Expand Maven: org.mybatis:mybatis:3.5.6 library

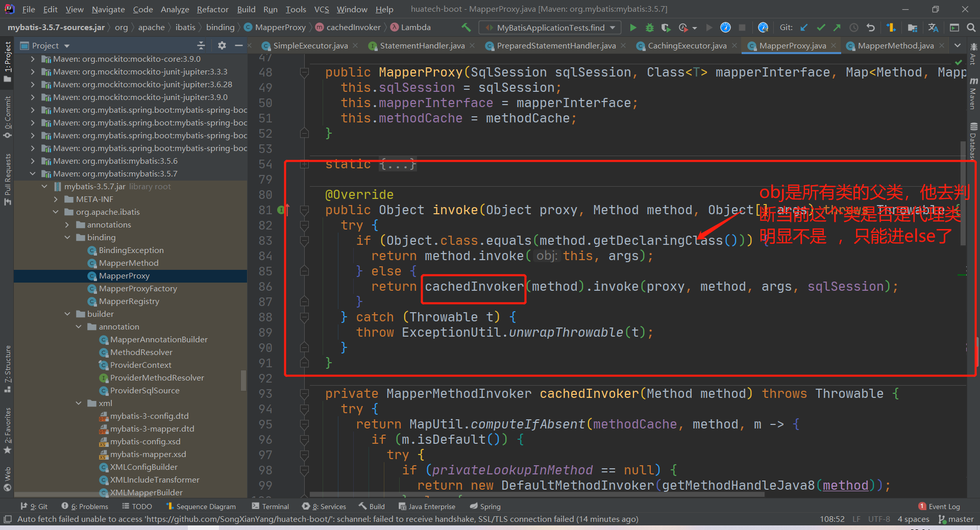pyautogui.click(x=33, y=161)
